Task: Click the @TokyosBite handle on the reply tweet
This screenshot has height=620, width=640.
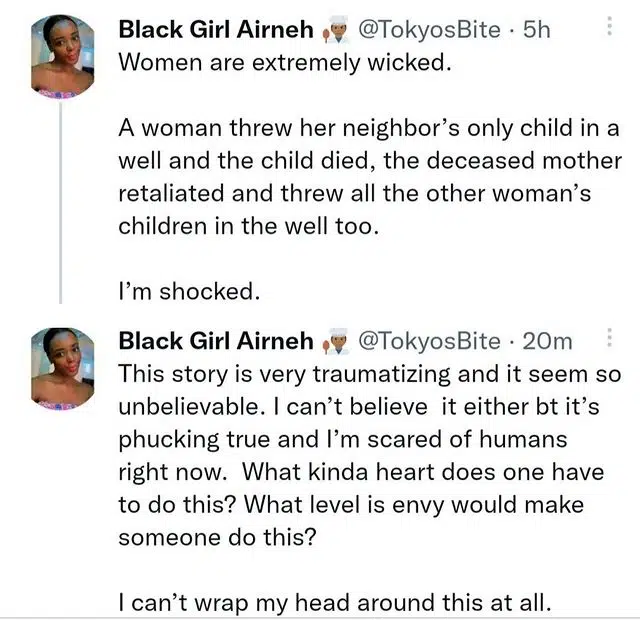Action: point(428,342)
